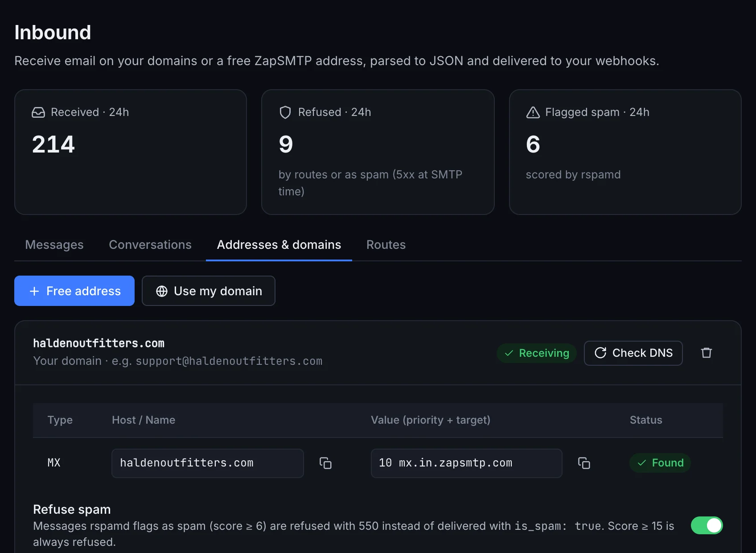Image resolution: width=756 pixels, height=553 pixels.
Task: Select the 10 mx.in.zapsmtp.com value field
Action: point(466,463)
